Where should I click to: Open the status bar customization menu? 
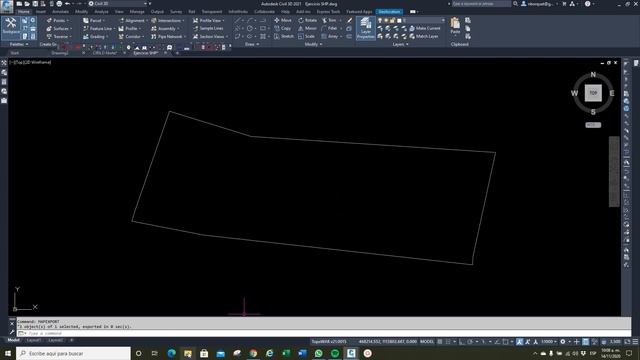pos(635,342)
